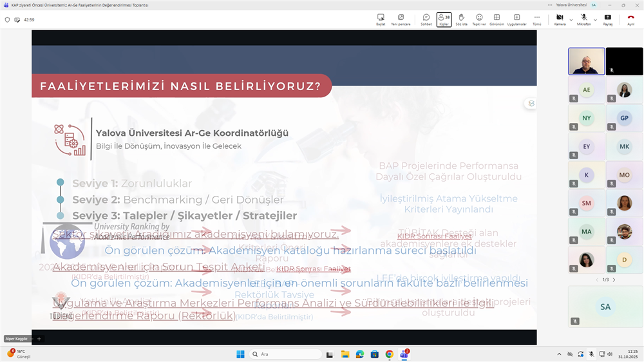Click the Başlat button in toolbar

point(381,19)
